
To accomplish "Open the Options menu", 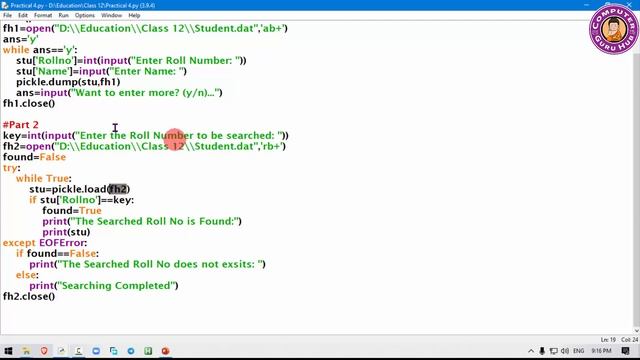I will tap(84, 15).
